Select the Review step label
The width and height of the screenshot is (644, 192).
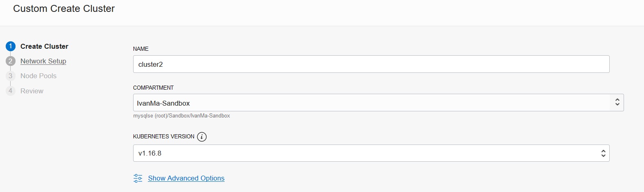pos(32,91)
